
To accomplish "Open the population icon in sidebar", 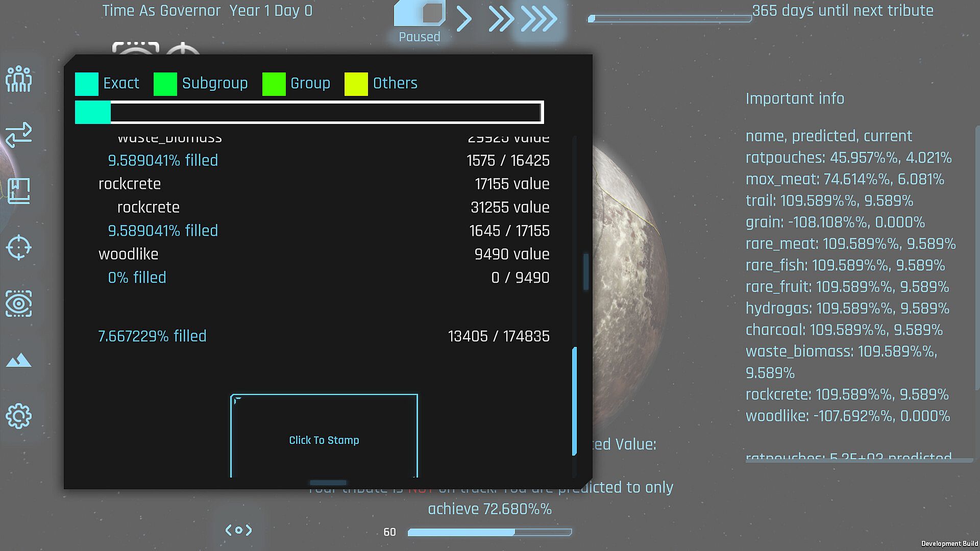I will (19, 79).
